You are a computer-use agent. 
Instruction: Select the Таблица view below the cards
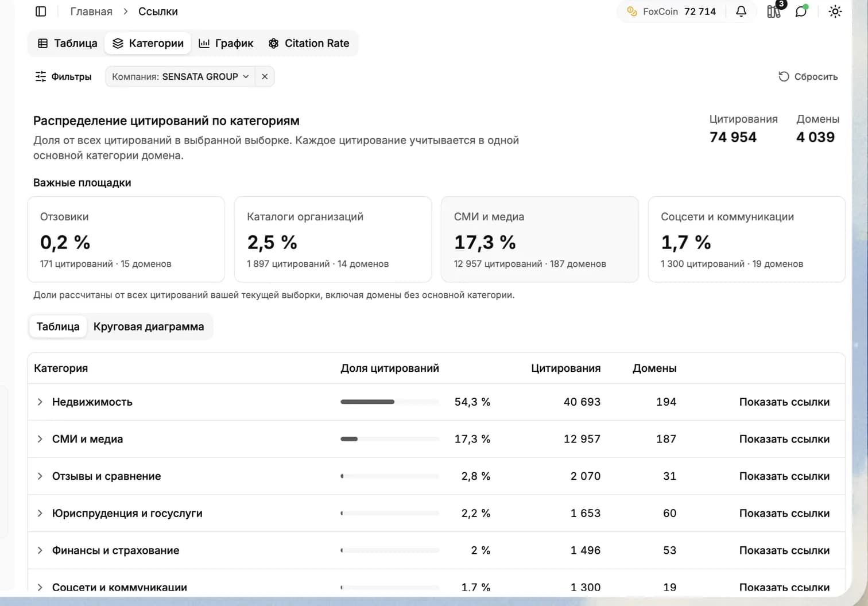click(x=58, y=327)
